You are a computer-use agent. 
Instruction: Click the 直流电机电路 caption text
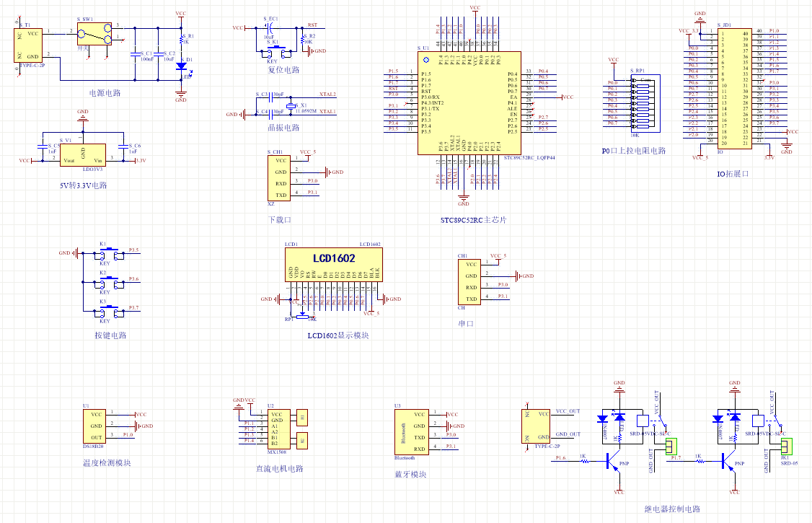280,469
